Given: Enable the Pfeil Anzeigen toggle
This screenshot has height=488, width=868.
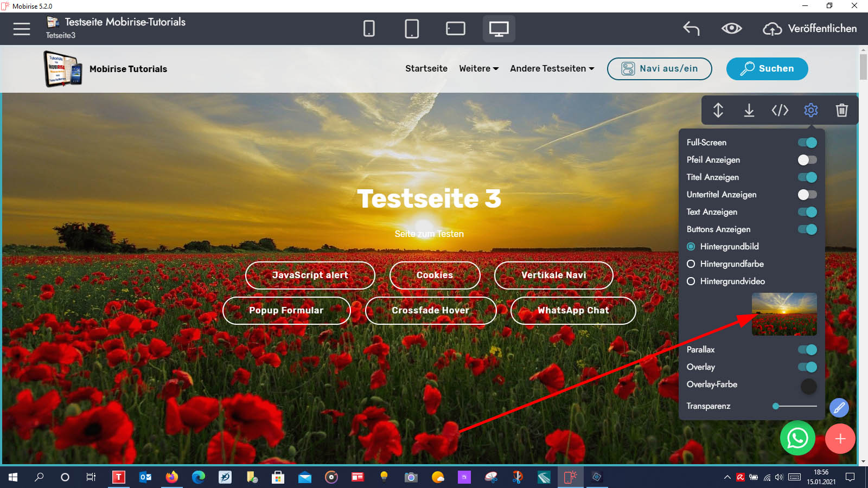Looking at the screenshot, I should (x=807, y=160).
